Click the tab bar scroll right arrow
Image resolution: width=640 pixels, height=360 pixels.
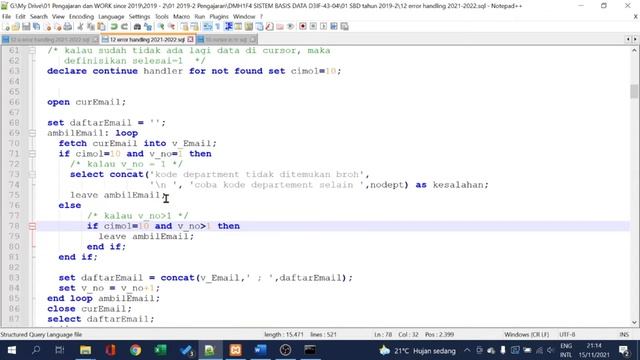point(635,39)
